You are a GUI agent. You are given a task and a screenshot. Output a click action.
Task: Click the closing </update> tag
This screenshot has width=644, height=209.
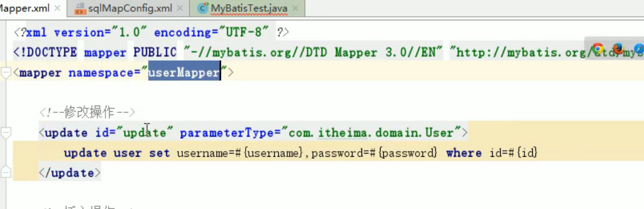70,173
